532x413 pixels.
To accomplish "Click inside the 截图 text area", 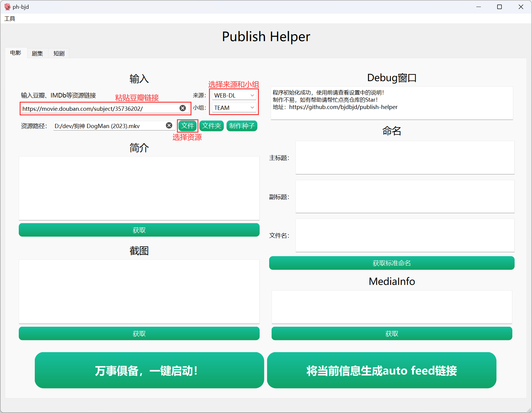I will pyautogui.click(x=139, y=292).
